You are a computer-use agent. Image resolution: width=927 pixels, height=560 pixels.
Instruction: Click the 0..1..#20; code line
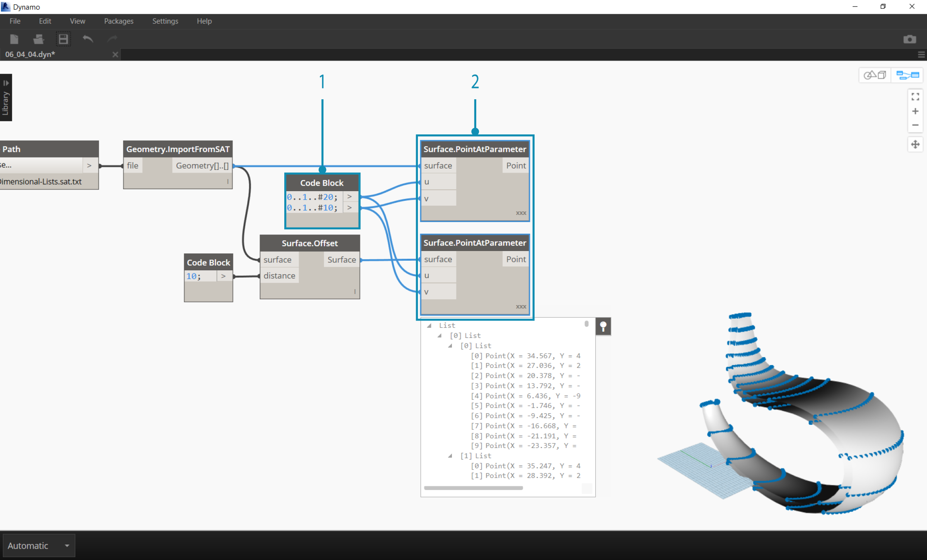(x=312, y=197)
